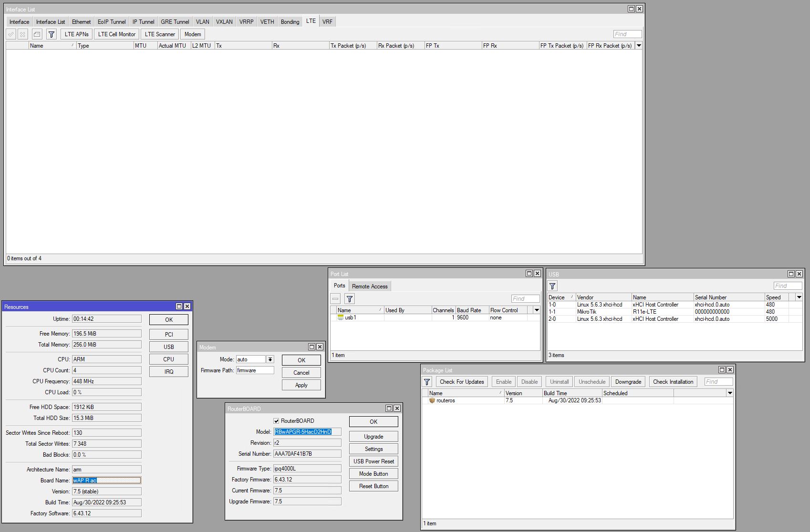Click the Model field in RouterBOARD window
810x532 pixels.
308,432
